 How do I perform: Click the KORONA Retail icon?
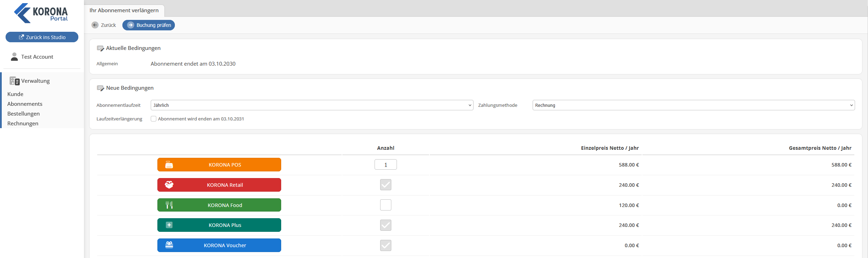(x=169, y=185)
